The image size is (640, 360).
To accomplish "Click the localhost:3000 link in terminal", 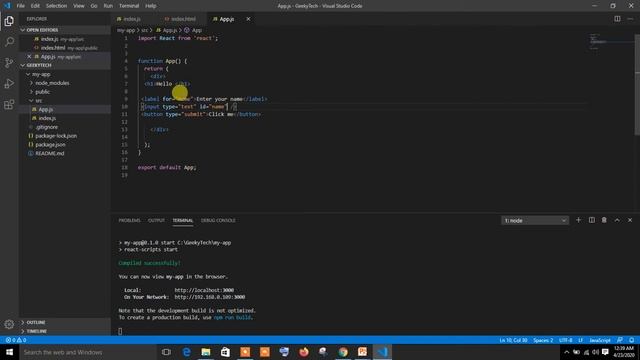I will [204, 290].
